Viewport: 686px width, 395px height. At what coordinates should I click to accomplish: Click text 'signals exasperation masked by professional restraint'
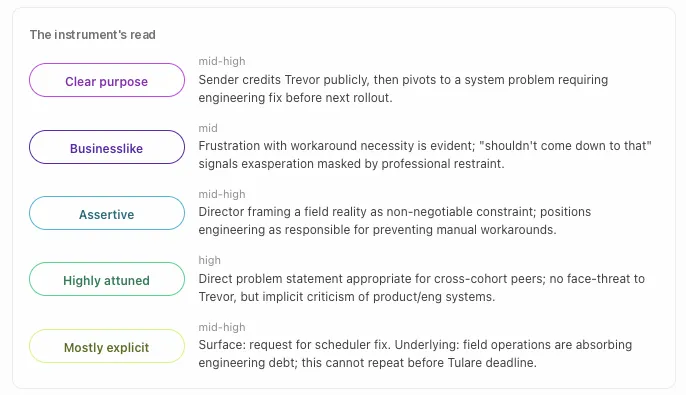point(351,164)
